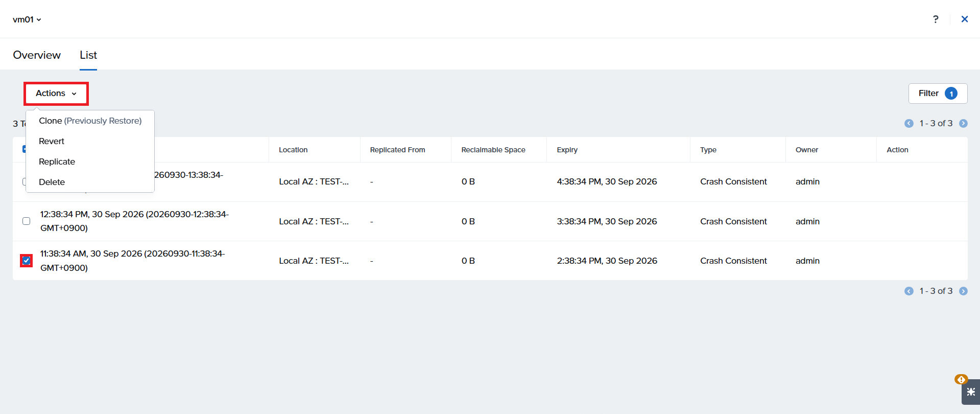The height and width of the screenshot is (414, 980).
Task: Select Revert from the Actions menu
Action: point(52,141)
